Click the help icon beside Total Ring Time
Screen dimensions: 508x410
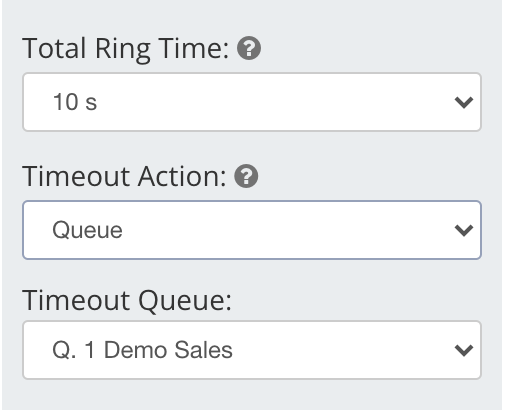(x=249, y=48)
